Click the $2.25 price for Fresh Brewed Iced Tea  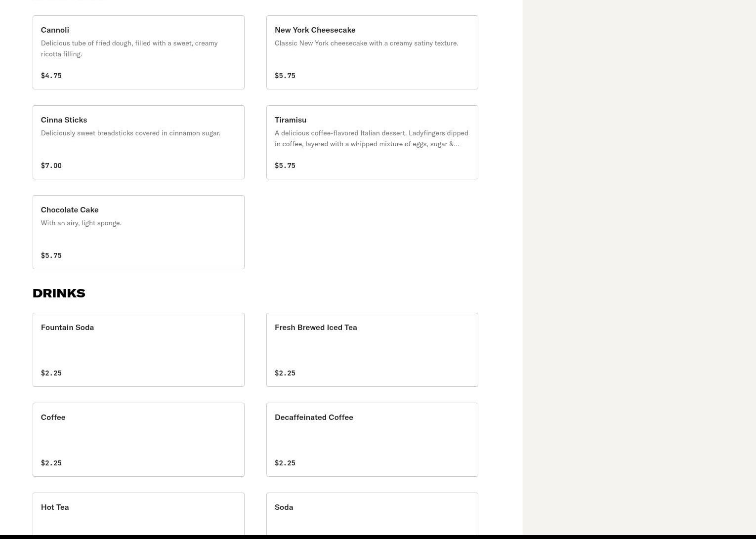(285, 373)
